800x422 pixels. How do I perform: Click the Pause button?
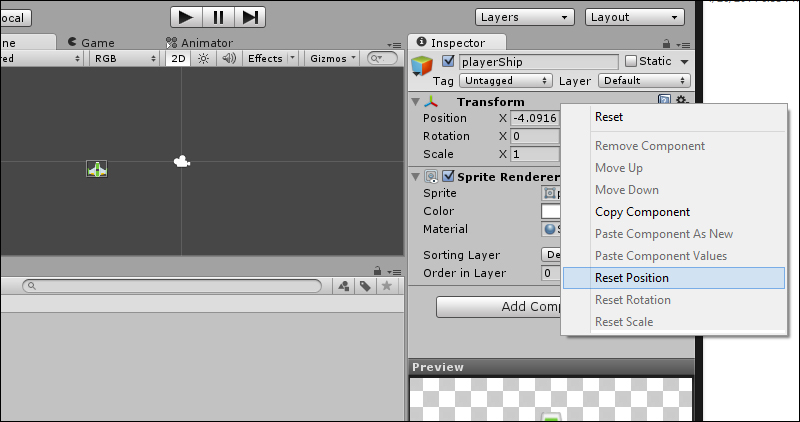click(217, 17)
